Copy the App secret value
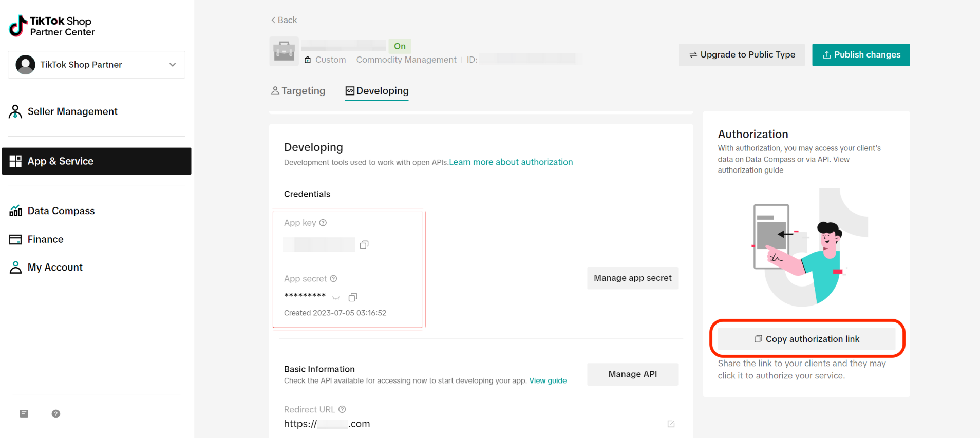The width and height of the screenshot is (980, 438). 353,297
